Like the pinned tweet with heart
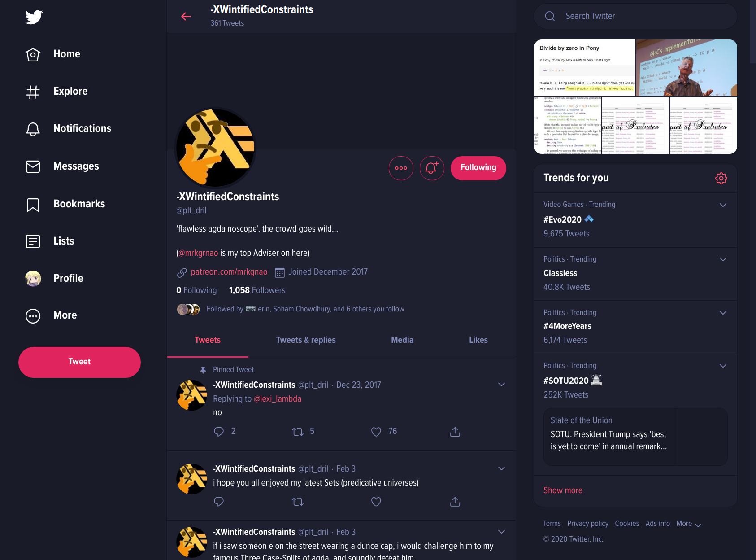Image resolution: width=756 pixels, height=560 pixels. 376,432
